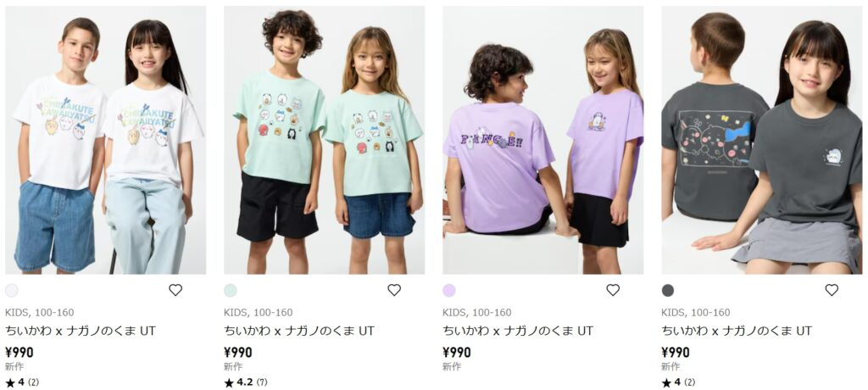Open the mint green T-shirt product photo

pos(325,140)
